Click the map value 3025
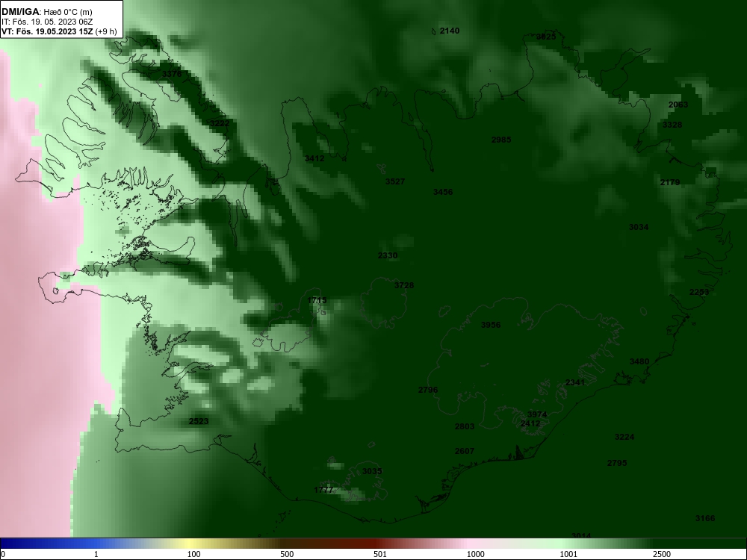Image resolution: width=747 pixels, height=560 pixels. coord(546,37)
